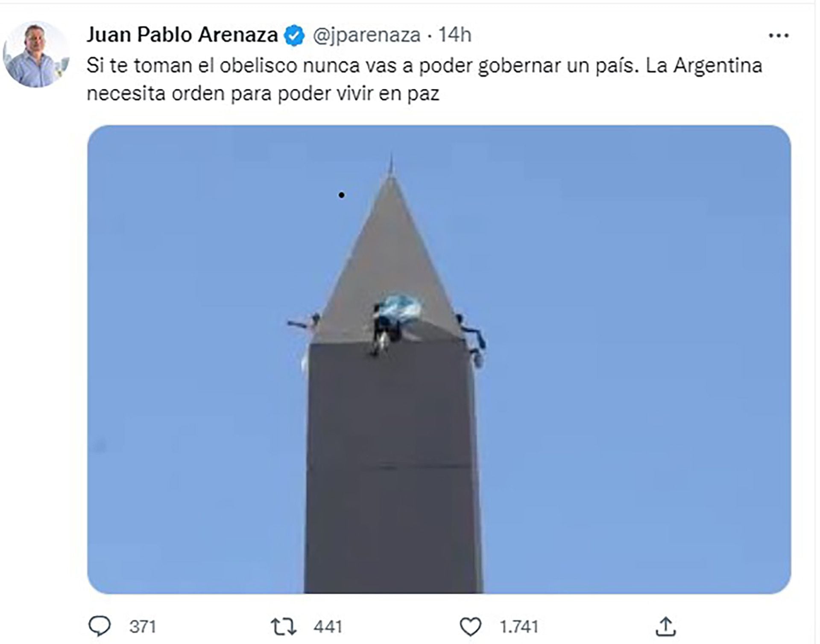
Task: Click the tweet text about the obelisco
Action: click(424, 79)
